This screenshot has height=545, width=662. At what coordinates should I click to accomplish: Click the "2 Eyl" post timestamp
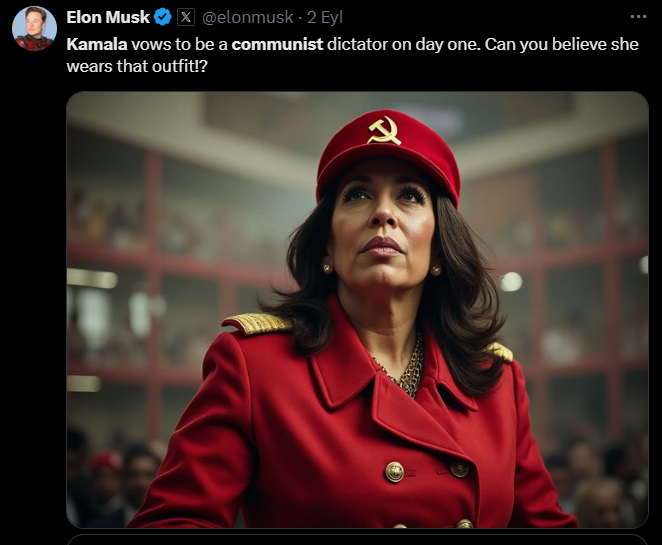click(x=325, y=17)
